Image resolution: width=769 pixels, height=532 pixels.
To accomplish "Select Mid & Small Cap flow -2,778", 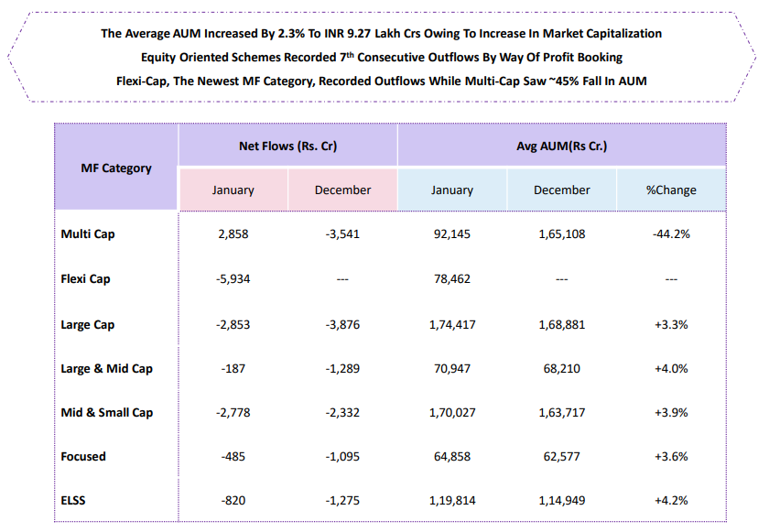I will click(x=233, y=413).
